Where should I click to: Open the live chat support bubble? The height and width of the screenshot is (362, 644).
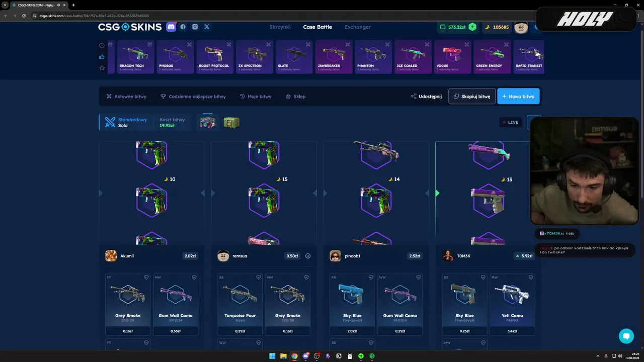(x=626, y=336)
